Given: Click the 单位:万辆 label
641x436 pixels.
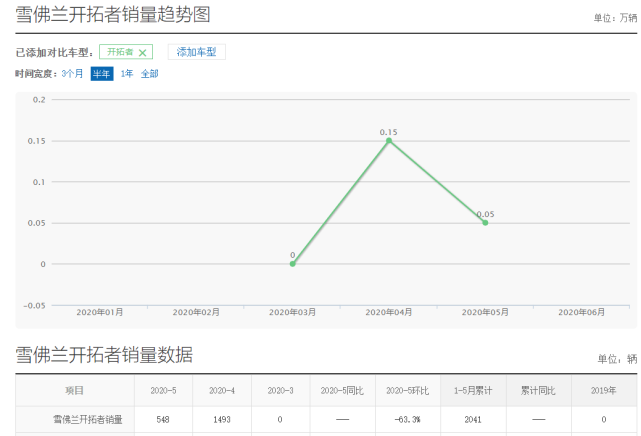Looking at the screenshot, I should pos(615,18).
